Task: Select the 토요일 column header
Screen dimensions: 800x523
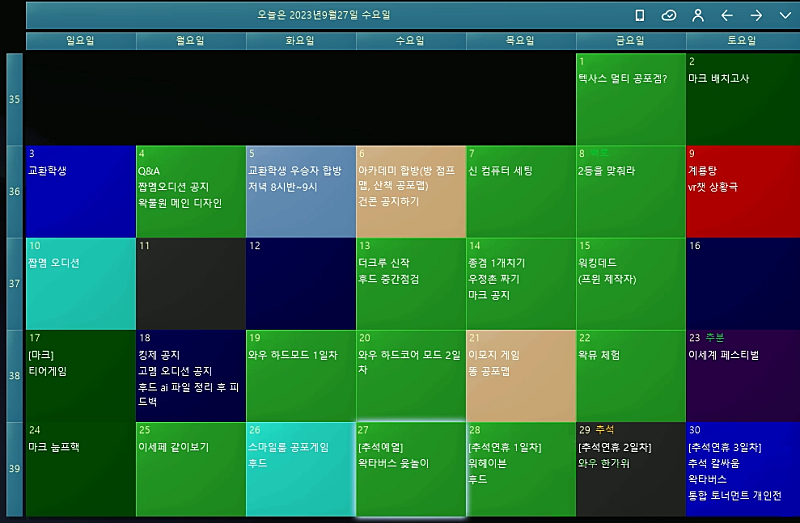Action: pyautogui.click(x=743, y=41)
